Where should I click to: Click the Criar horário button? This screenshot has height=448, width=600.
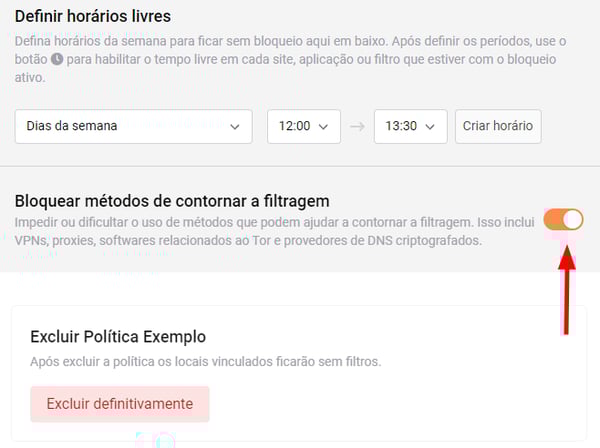pos(498,127)
